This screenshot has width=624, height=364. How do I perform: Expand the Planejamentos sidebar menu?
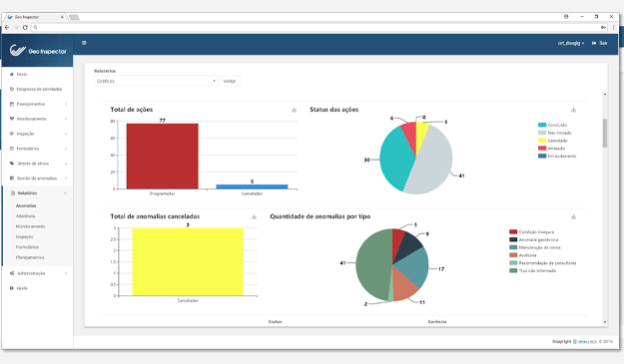pyautogui.click(x=38, y=104)
